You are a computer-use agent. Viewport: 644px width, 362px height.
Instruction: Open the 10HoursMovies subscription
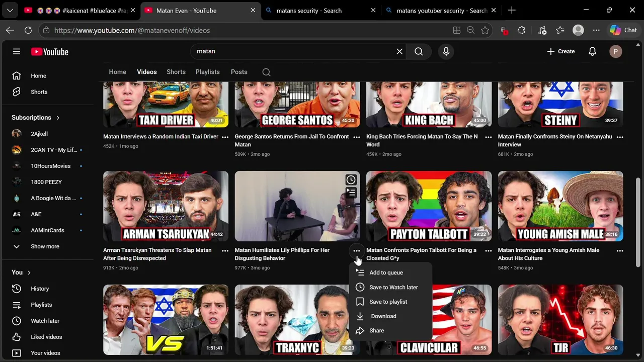click(x=49, y=166)
